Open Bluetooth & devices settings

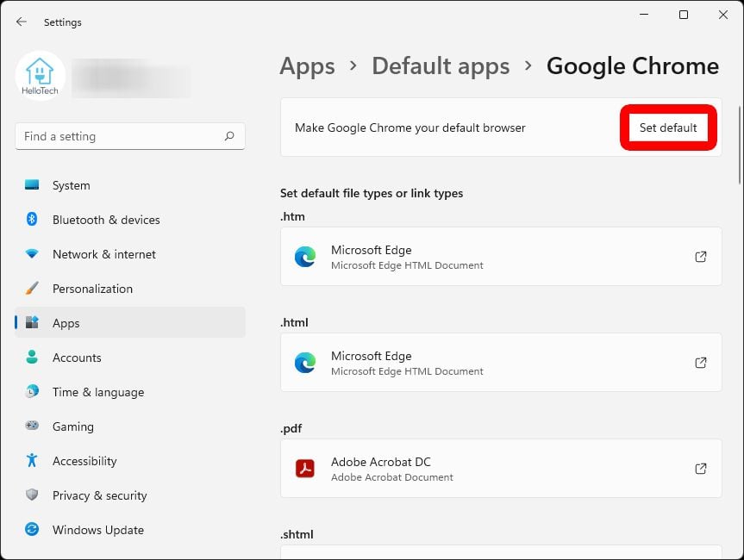[130, 220]
